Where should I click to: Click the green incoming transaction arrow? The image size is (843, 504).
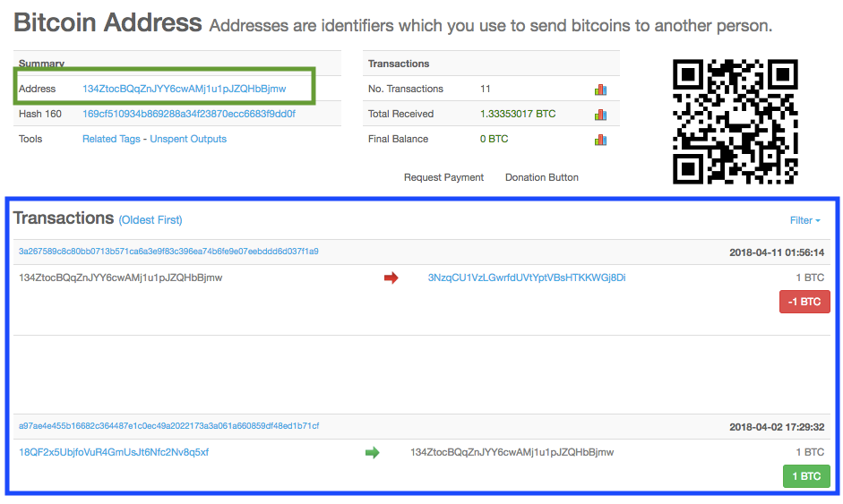coord(372,452)
